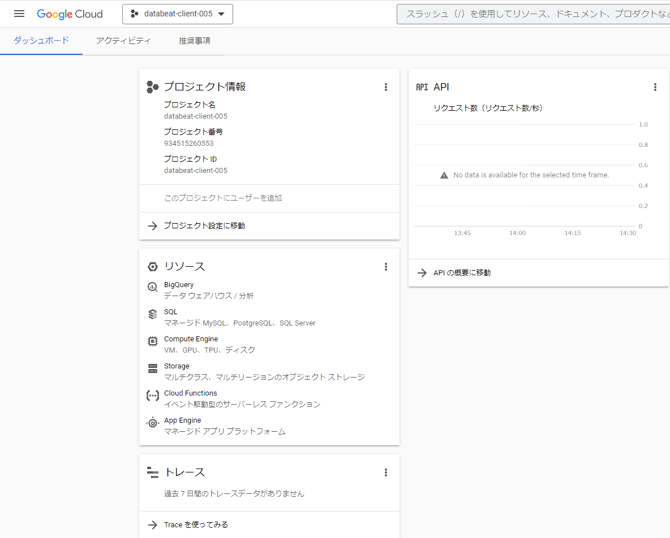Screen dimensions: 670x538
Task: Go to プロジェクト設定に移動 link
Action: click(x=204, y=226)
